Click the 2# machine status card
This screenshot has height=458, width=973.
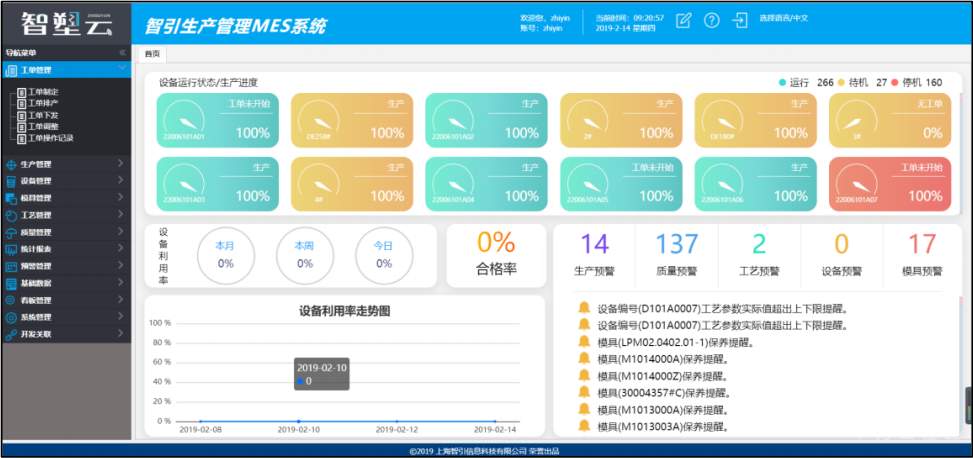tap(621, 120)
